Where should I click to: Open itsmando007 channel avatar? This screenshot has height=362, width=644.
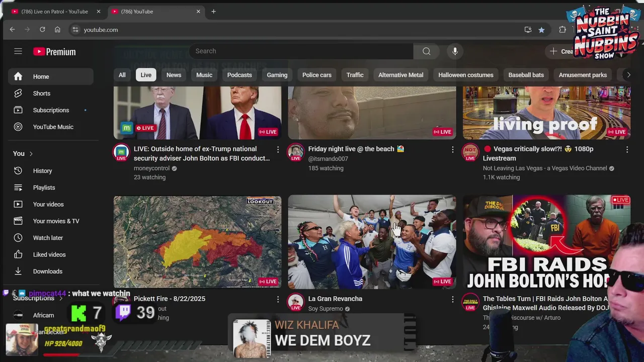(x=296, y=152)
